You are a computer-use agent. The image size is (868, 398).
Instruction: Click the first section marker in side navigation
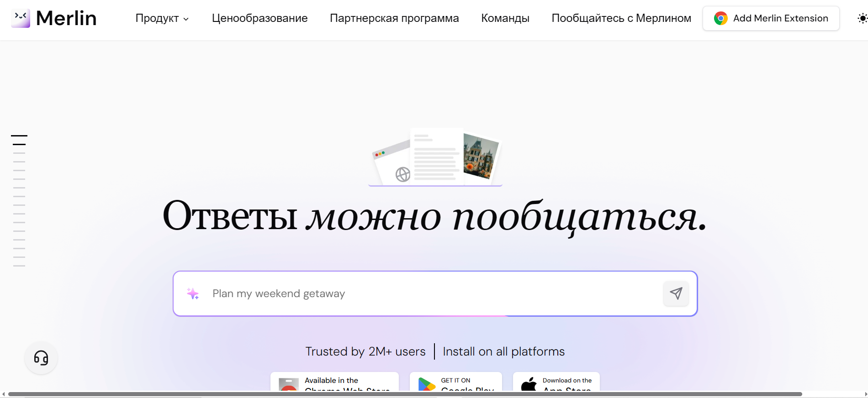19,136
